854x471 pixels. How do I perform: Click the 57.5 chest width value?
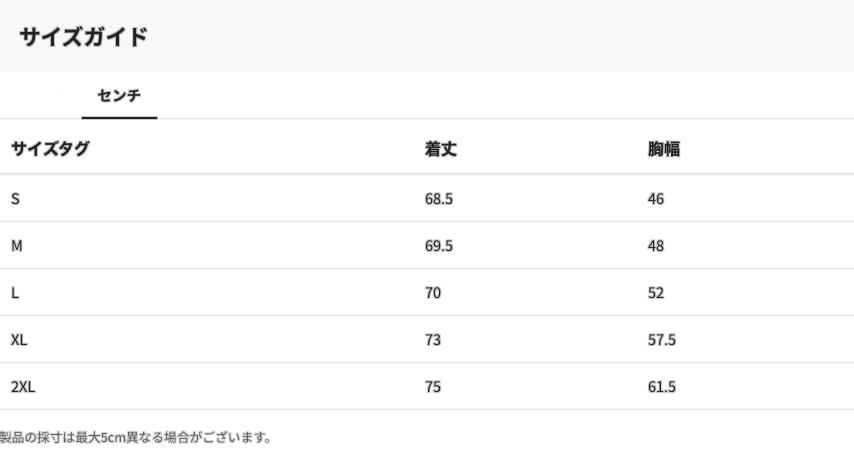coord(662,340)
